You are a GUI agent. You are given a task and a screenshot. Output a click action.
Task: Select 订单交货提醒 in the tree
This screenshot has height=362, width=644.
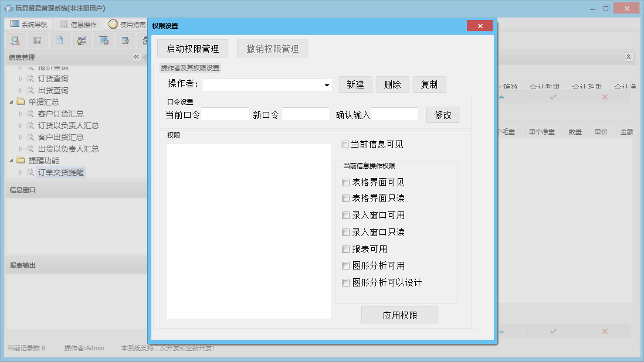click(x=61, y=172)
